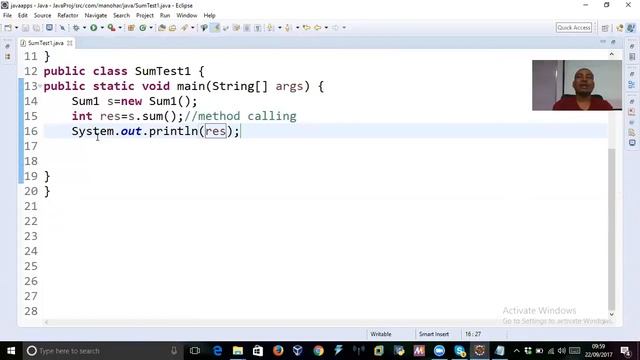640x360 pixels.
Task: Click the Problems view icon in right sidebar
Action: (632, 112)
